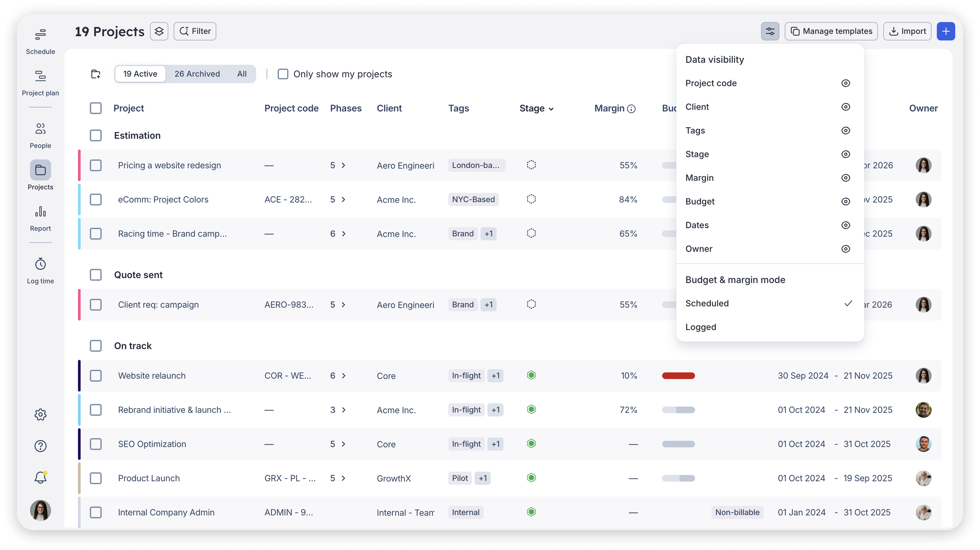Click the create new folder icon
This screenshot has height=550, width=980.
(x=96, y=74)
